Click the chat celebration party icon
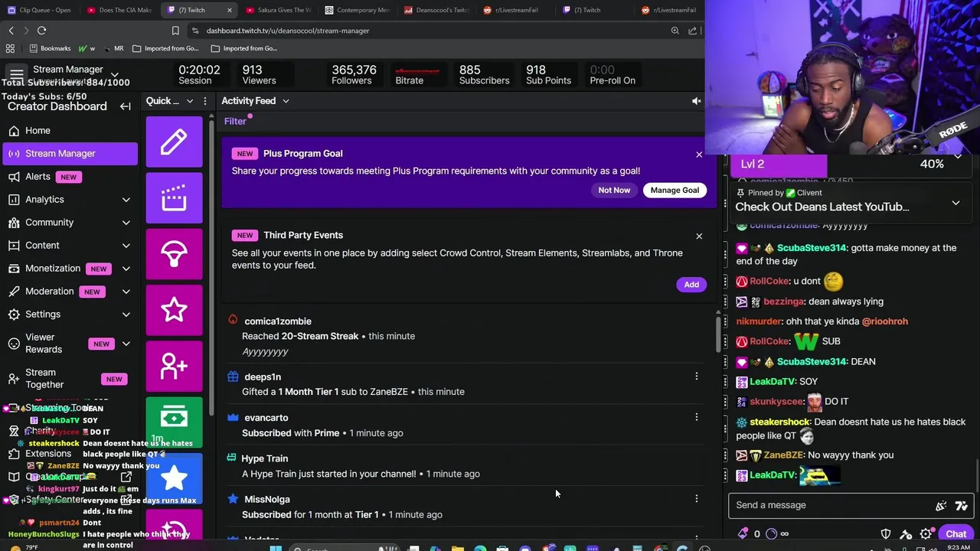 [941, 505]
